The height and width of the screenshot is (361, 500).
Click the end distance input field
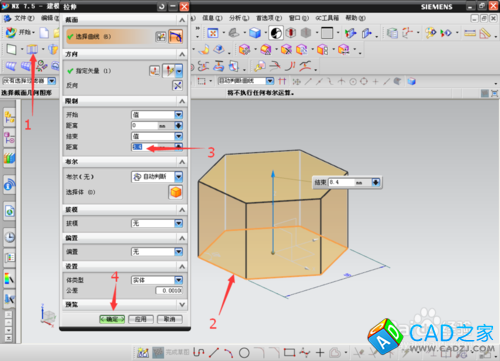tap(153, 147)
